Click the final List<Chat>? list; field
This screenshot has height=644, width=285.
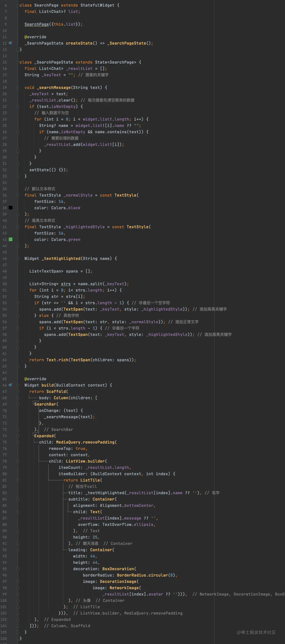(x=52, y=11)
